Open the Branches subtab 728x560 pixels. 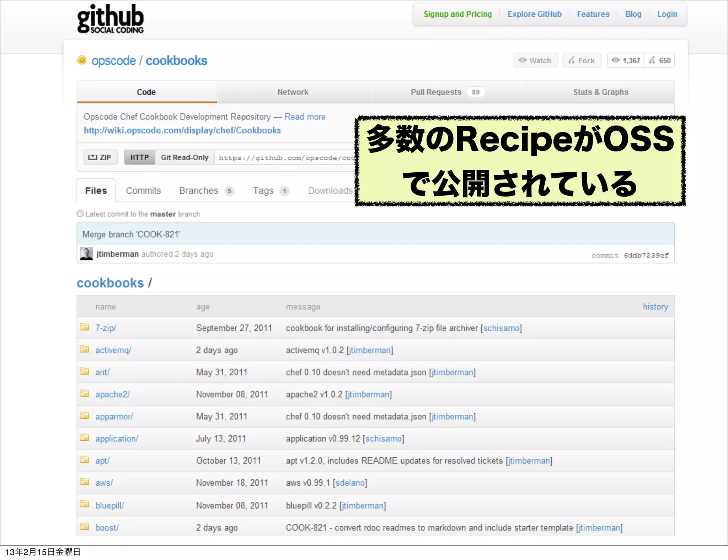coord(207,191)
